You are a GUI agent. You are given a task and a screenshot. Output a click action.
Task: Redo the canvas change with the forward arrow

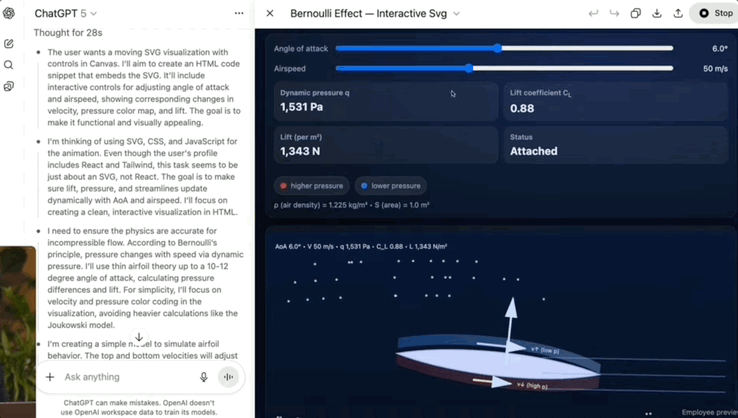[x=614, y=14]
